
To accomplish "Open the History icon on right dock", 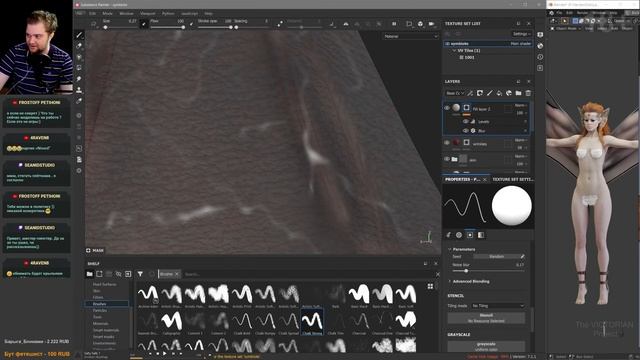I will click(540, 57).
